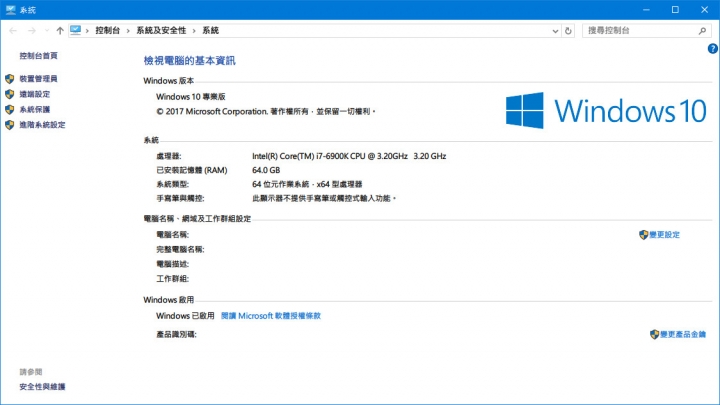This screenshot has width=720, height=405.
Task: Click the shield icon beside 進階系統設定
Action: tap(10, 125)
